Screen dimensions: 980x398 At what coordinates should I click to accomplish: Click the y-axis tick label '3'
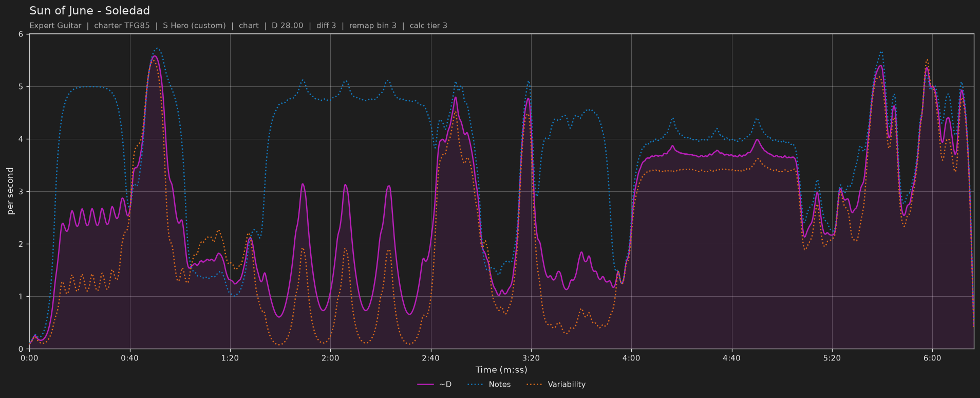pyautogui.click(x=21, y=192)
